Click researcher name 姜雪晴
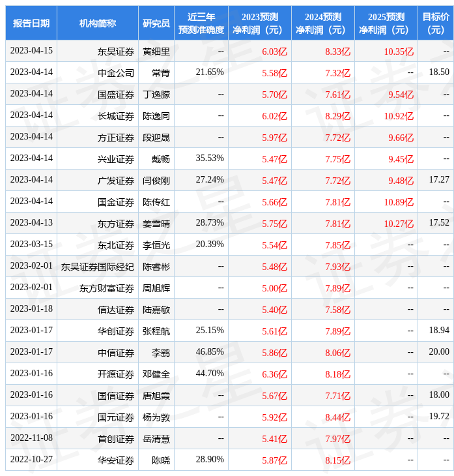Viewport: 454px width, 476px height. click(x=156, y=224)
